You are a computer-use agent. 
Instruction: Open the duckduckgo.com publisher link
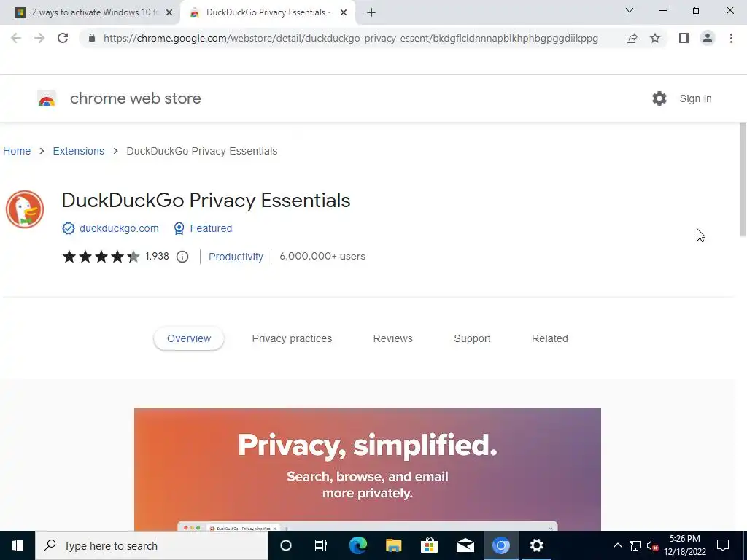click(119, 228)
